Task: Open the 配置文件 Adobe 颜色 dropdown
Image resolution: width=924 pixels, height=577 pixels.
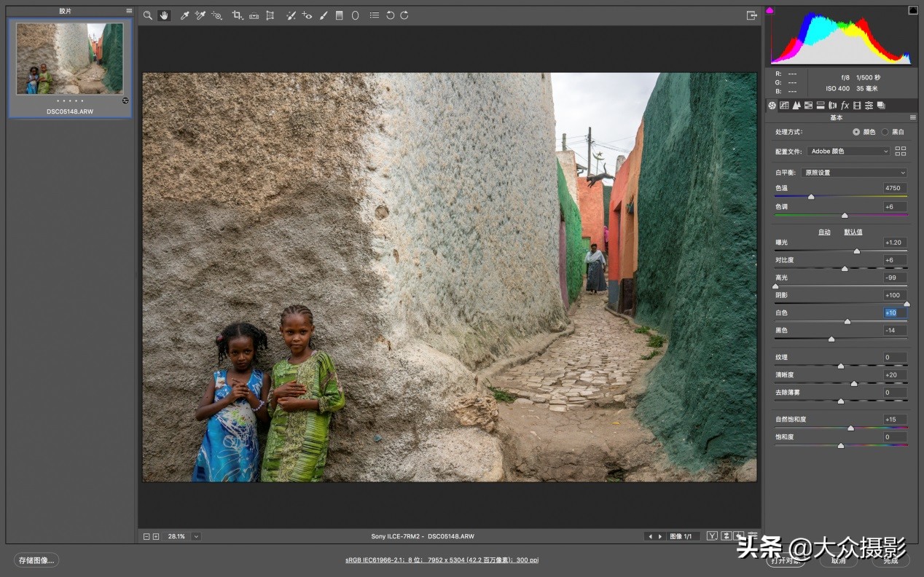Action: tap(849, 152)
